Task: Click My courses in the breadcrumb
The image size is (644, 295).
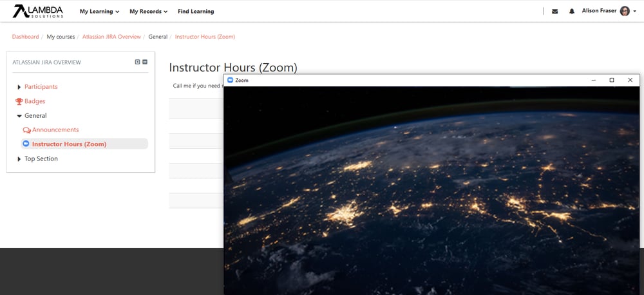Action: coord(61,37)
